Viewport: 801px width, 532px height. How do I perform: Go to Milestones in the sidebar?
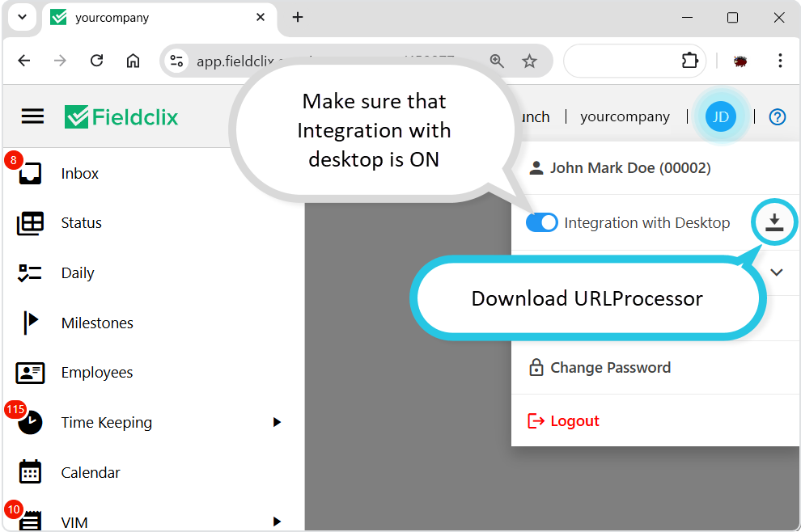97,323
